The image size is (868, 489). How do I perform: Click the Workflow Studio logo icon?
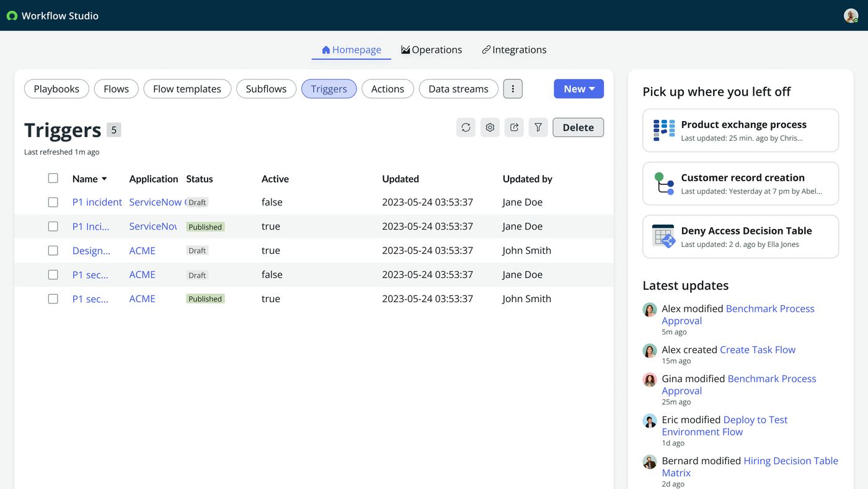[x=12, y=16]
